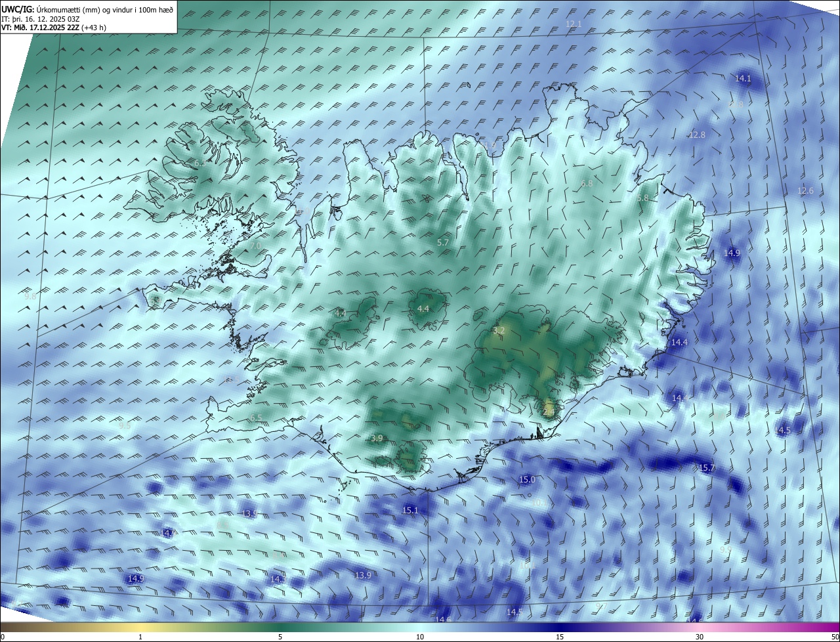
Task: Click the 'VT: Mið. 17.12.2025 22Z' valid time
Action: pos(40,28)
